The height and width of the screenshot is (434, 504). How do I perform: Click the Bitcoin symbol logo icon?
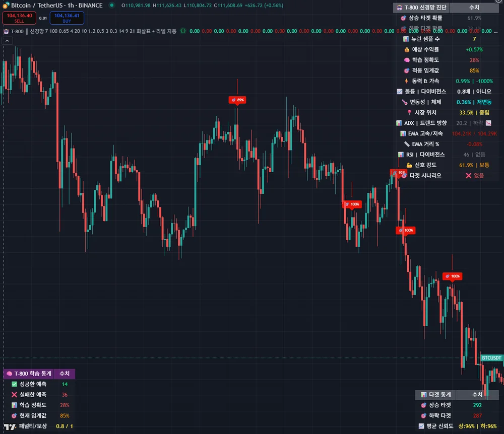click(x=6, y=6)
